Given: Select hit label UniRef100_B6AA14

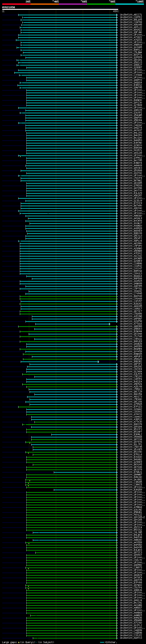Looking at the screenshot, I should [131, 276].
